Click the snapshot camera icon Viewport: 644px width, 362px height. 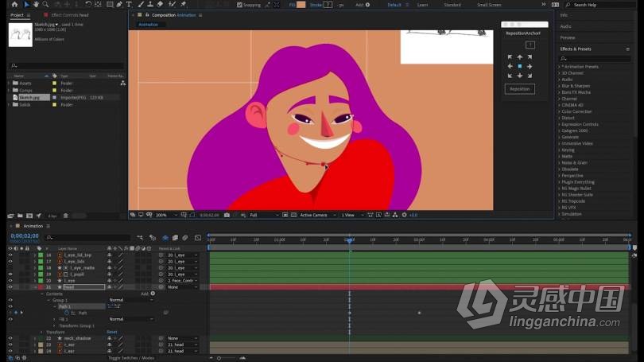[227, 215]
